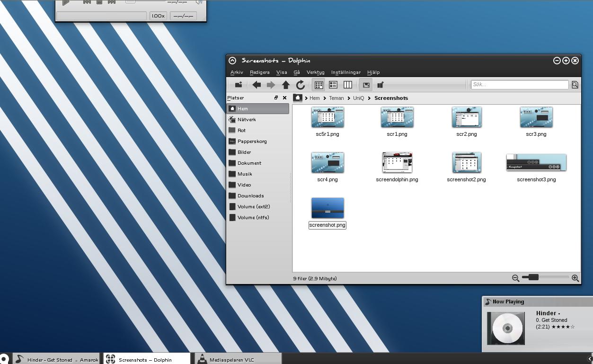Click the zoom out magnifier in status bar
Image resolution: width=593 pixels, height=364 pixels.
[x=515, y=278]
